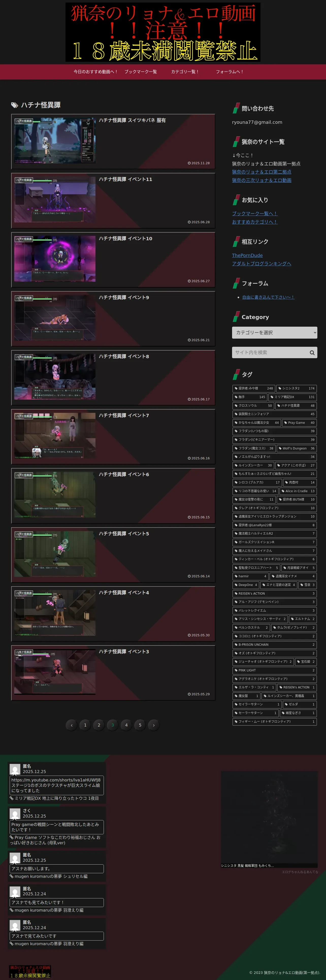Open ブックマーク一覧 in navigation bar
326x980 pixels.
tap(141, 71)
